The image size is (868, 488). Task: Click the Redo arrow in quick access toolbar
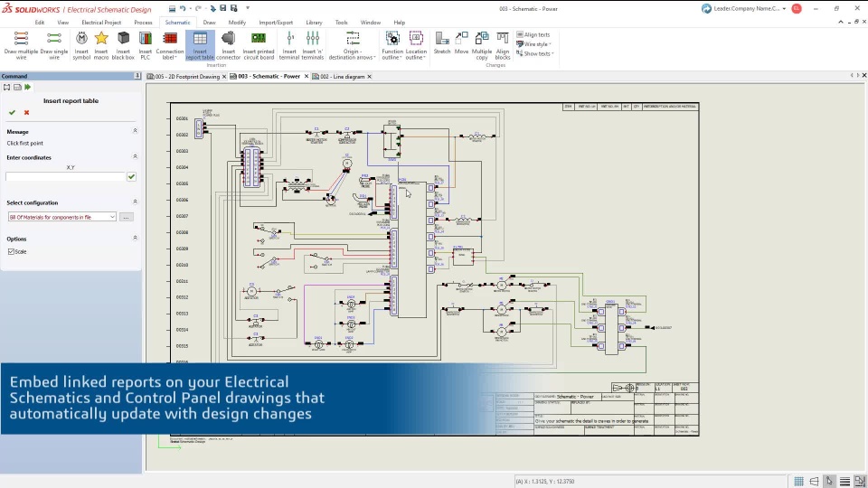click(198, 8)
